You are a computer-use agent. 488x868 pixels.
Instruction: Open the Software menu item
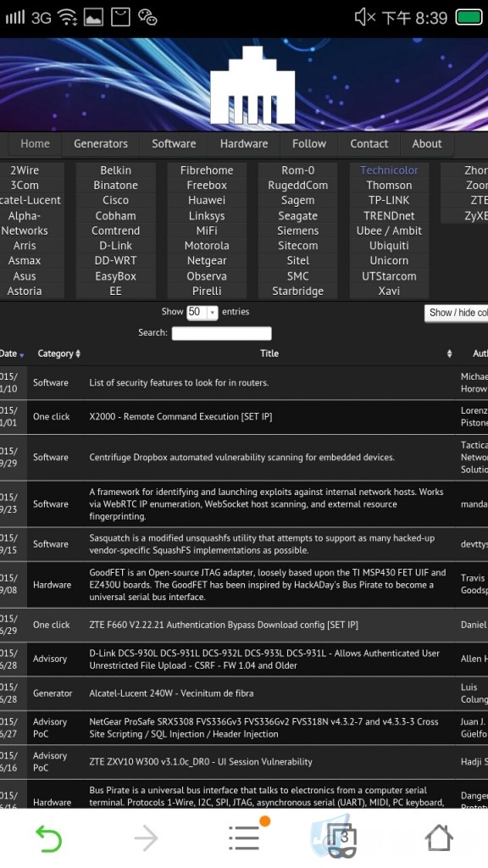[x=174, y=144]
